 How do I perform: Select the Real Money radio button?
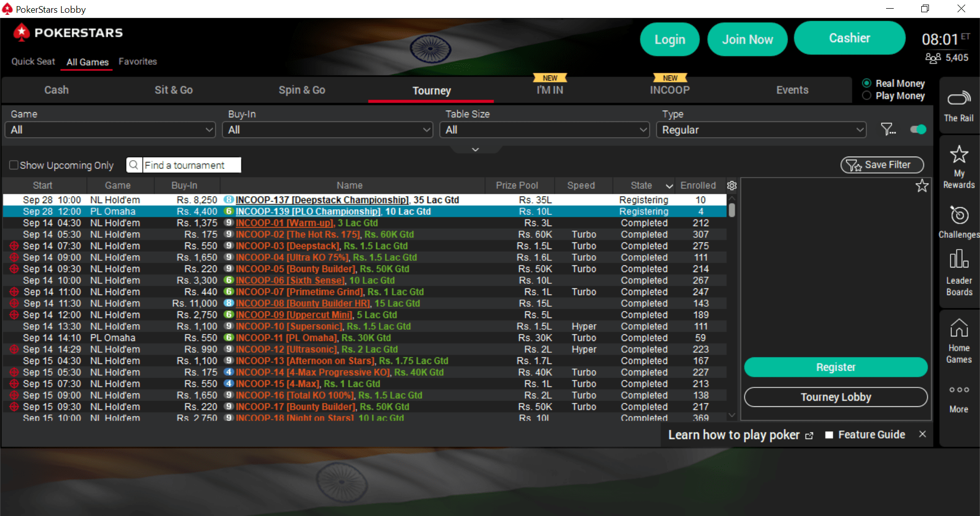point(866,83)
